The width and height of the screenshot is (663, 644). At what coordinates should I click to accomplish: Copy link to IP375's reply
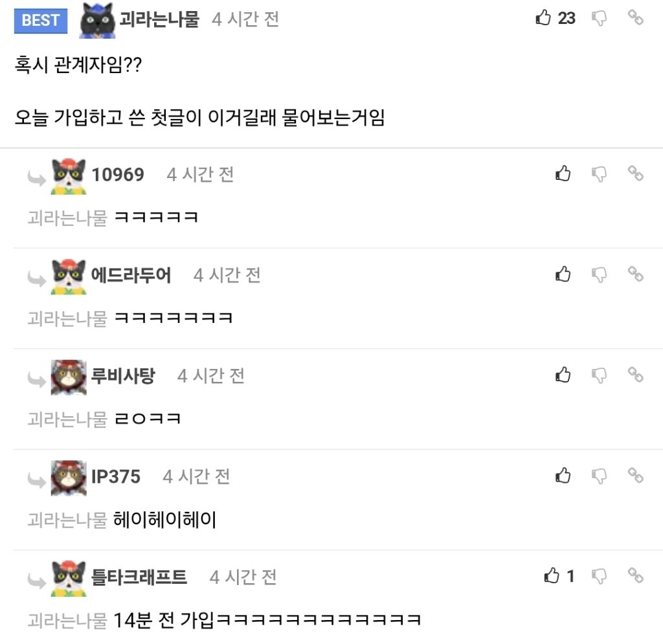(635, 475)
